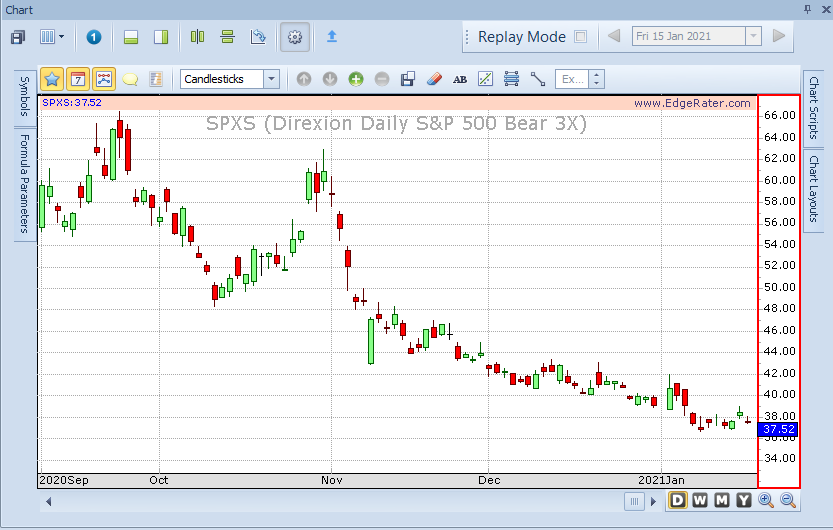The image size is (833, 530).
Task: Toggle the star favorites button
Action: (52, 80)
